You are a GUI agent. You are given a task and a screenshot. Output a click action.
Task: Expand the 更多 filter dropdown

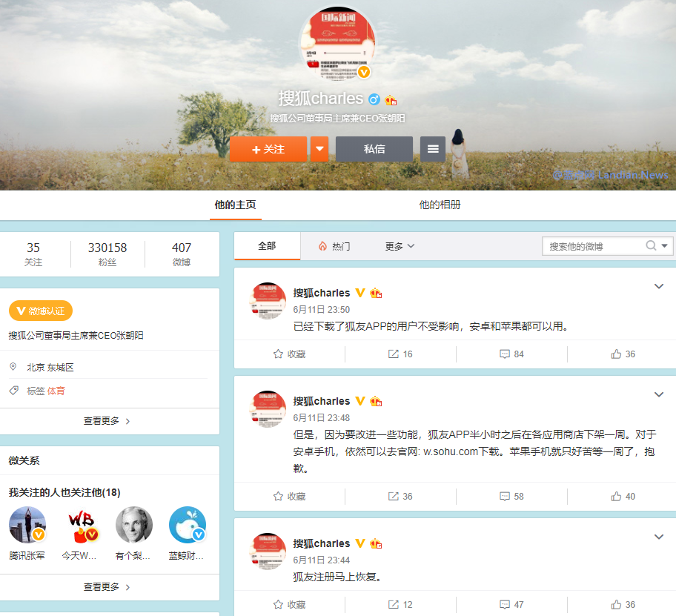coord(400,246)
